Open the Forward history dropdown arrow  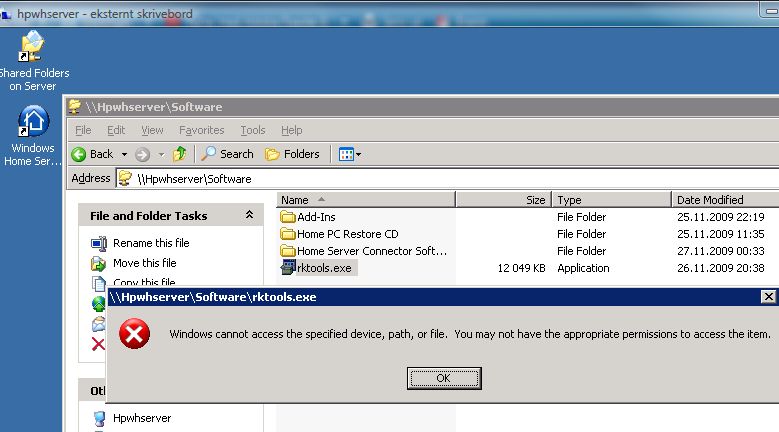coord(161,154)
